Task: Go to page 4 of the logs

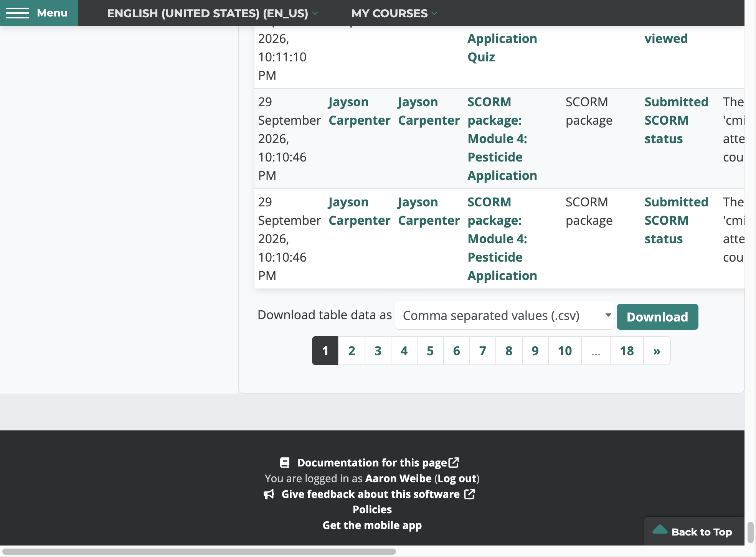Action: tap(404, 351)
